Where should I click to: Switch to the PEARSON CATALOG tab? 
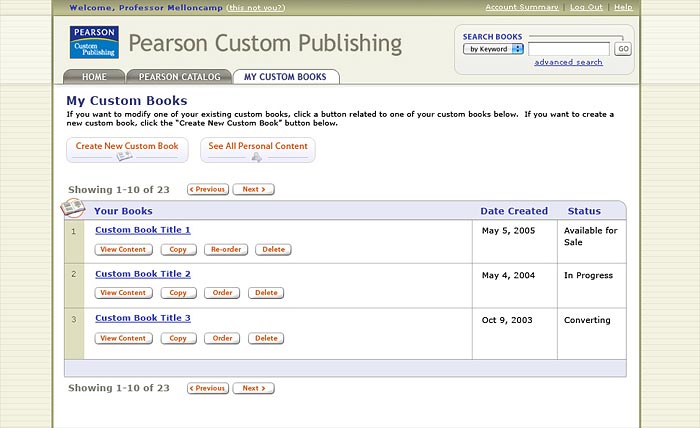click(179, 77)
